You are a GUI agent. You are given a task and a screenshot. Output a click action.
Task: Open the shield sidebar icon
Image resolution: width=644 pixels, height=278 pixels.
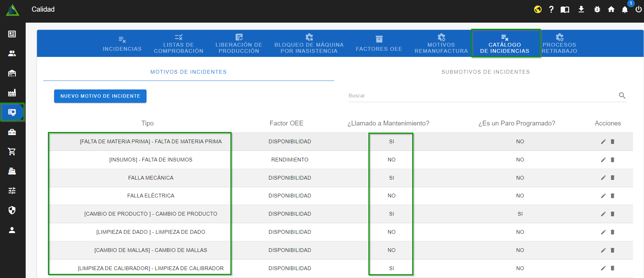click(x=12, y=210)
